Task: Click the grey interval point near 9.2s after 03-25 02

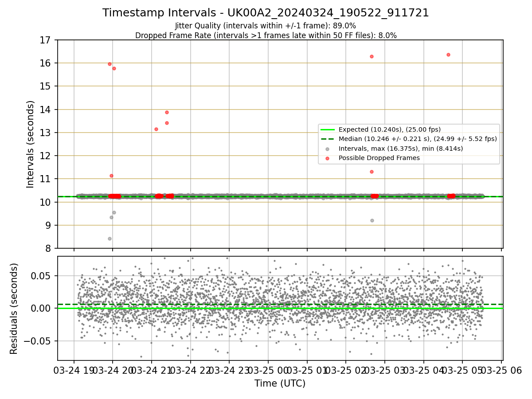Action: point(372,220)
